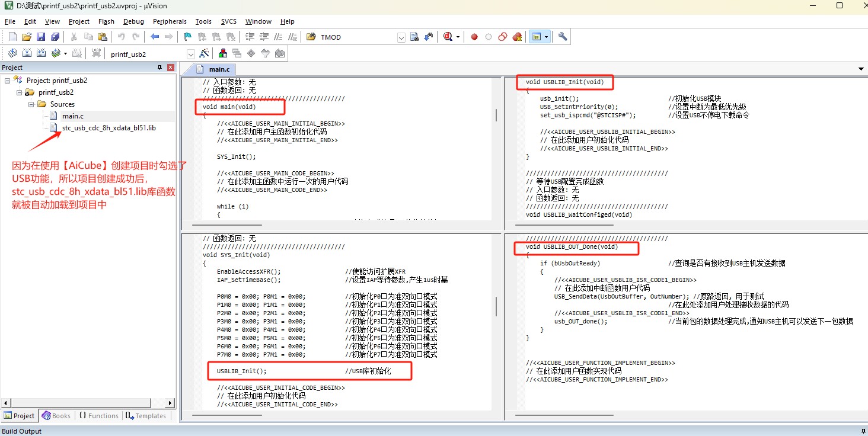Screen dimensions: 868x436
Task: Open the Debug menu
Action: 133,21
